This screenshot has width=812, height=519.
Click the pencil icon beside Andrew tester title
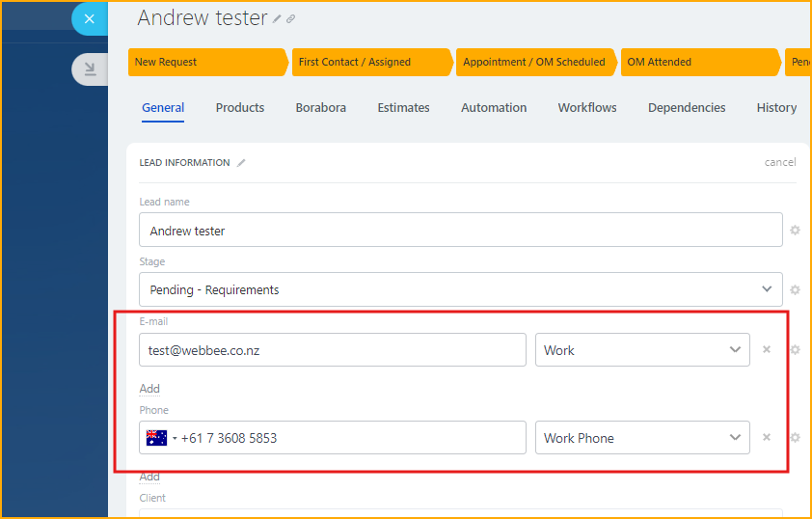pos(278,18)
